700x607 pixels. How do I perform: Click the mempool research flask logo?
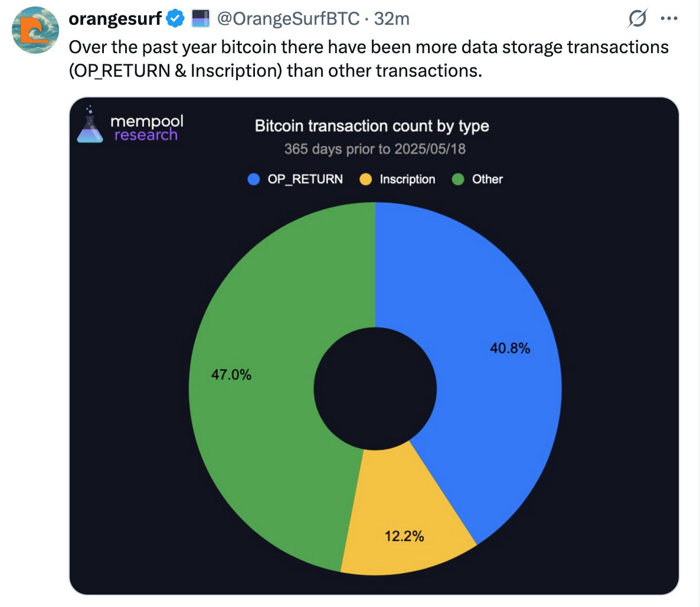tap(90, 125)
